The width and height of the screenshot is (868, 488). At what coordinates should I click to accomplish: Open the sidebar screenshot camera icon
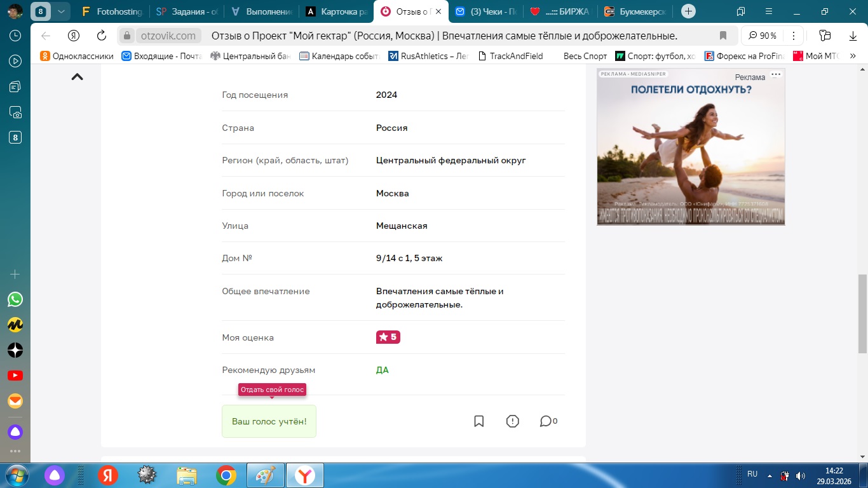[x=15, y=112]
